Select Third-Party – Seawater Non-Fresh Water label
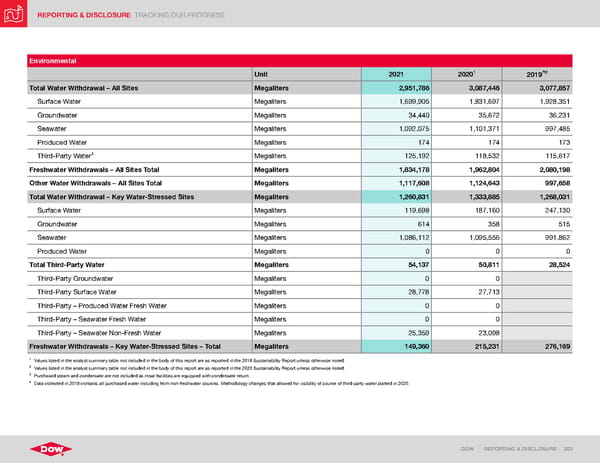 point(99,333)
